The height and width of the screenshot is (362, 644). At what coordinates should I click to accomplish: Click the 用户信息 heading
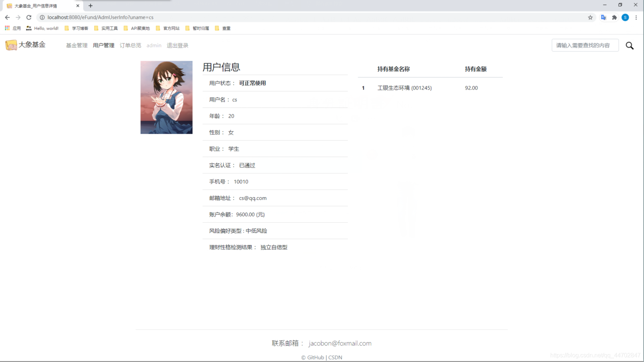point(221,67)
